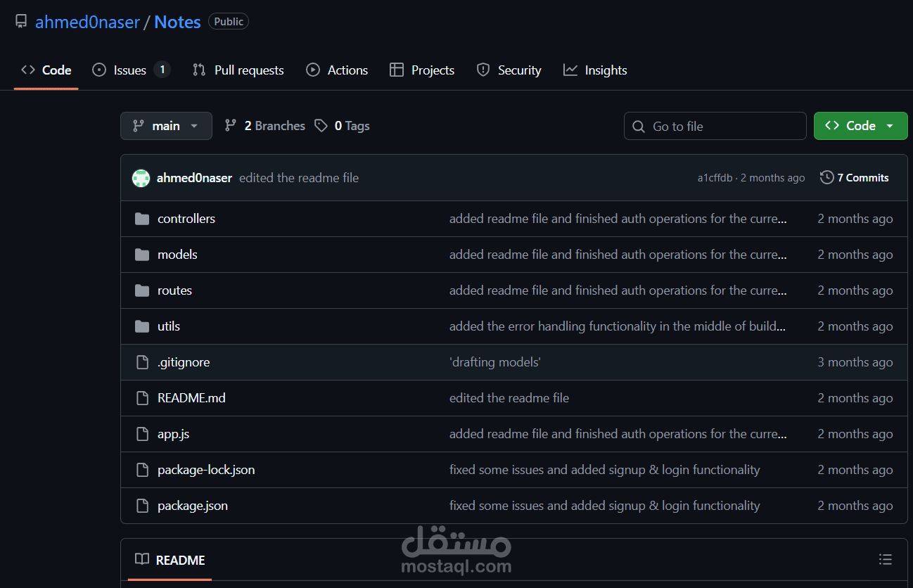Click the folder icon next to models
This screenshot has width=913, height=588.
pos(142,255)
